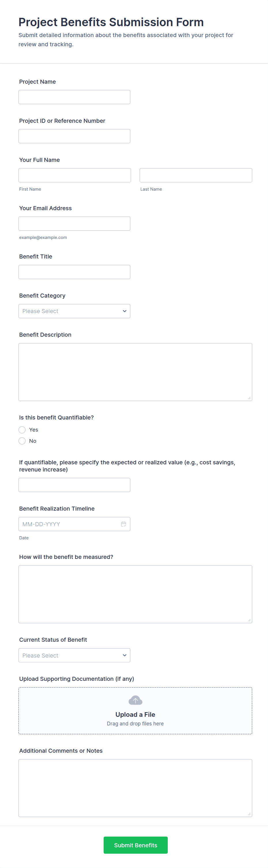Image resolution: width=268 pixels, height=868 pixels.
Task: Focus the Project Name field
Action: (74, 97)
